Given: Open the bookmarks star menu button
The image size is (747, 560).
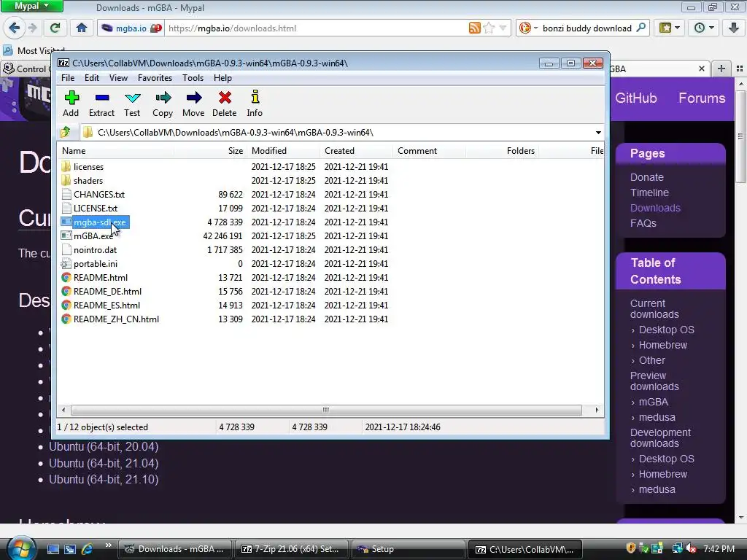Looking at the screenshot, I should [x=670, y=28].
